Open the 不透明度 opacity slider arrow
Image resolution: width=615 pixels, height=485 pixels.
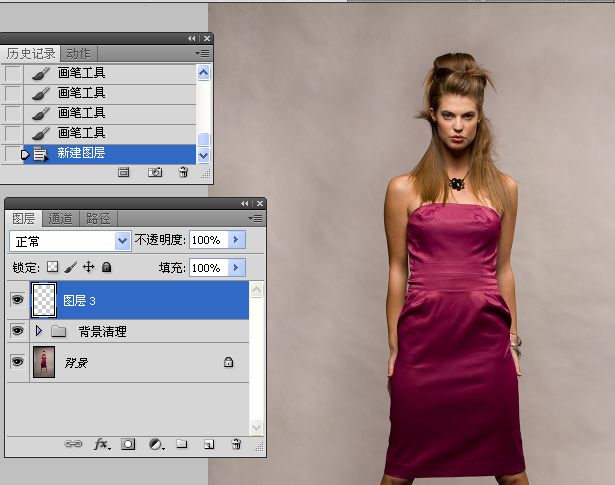(236, 240)
